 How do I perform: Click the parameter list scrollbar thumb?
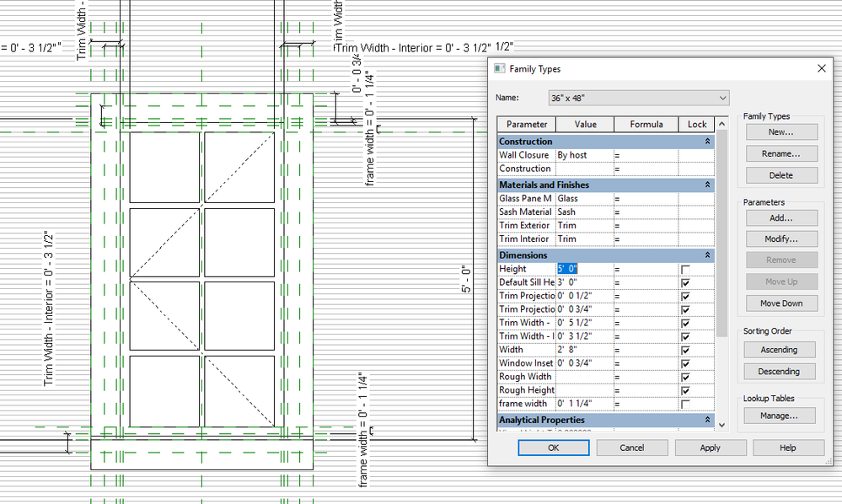[x=721, y=233]
